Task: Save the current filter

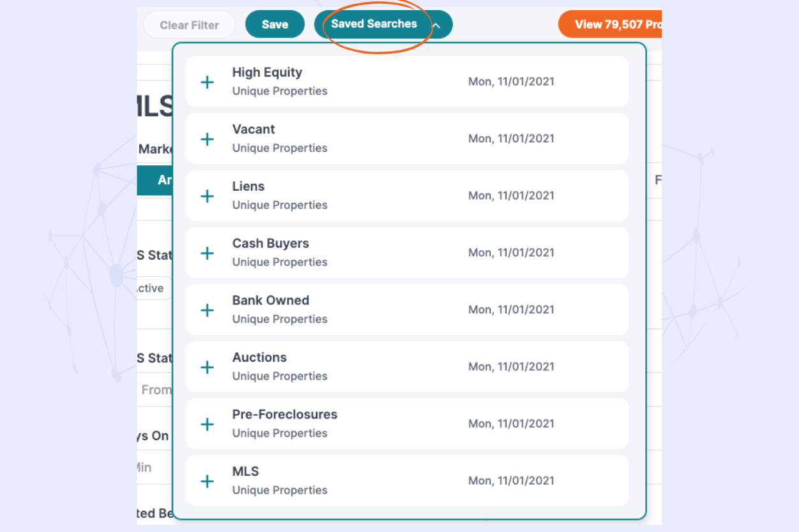Action: pos(274,24)
